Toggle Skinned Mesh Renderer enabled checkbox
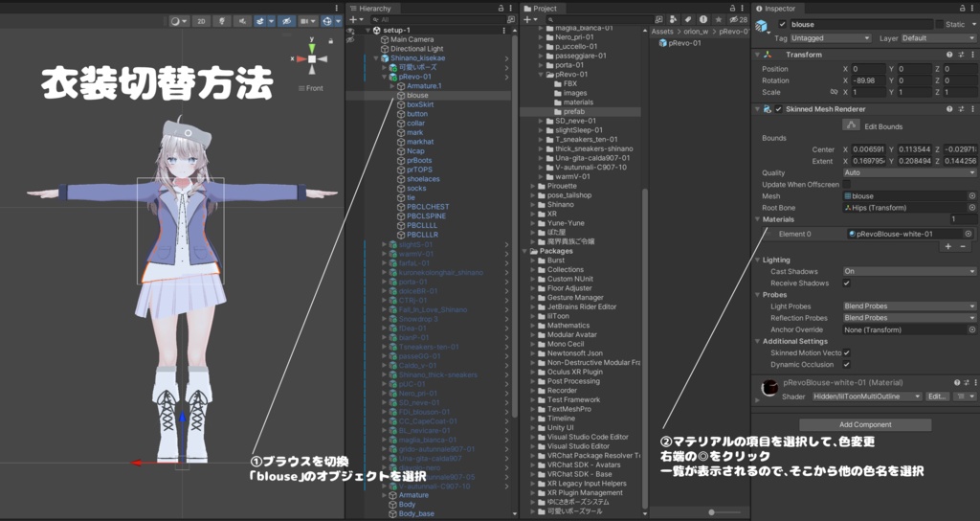Screen dimensions: 980x521 point(779,109)
